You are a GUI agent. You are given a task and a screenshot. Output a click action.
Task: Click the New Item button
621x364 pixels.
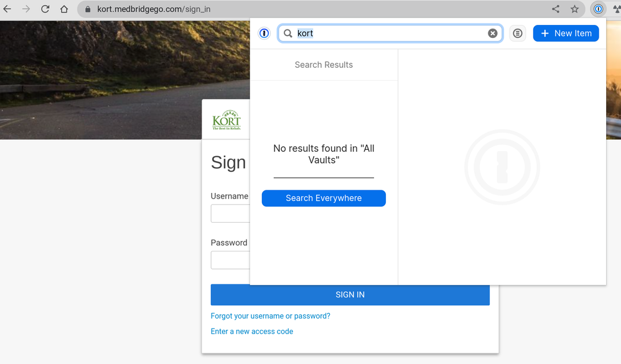click(566, 34)
